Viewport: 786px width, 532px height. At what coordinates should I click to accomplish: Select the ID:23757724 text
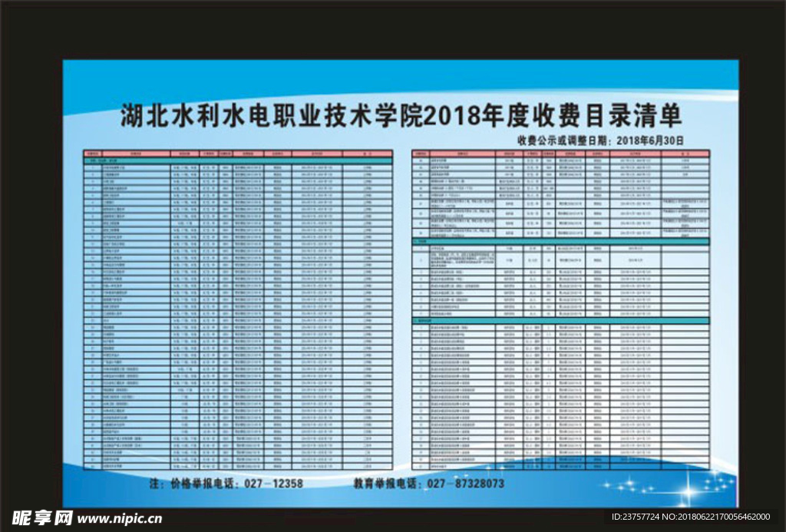(636, 517)
